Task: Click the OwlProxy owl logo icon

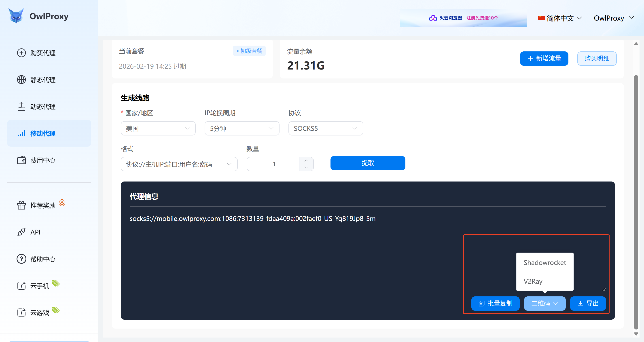Action: (16, 16)
